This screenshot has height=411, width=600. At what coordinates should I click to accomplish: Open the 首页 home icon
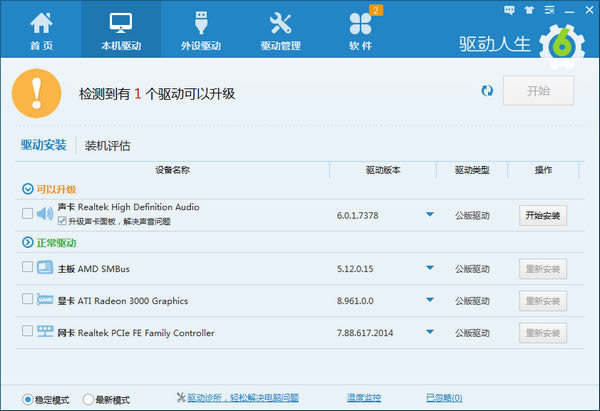pyautogui.click(x=41, y=30)
